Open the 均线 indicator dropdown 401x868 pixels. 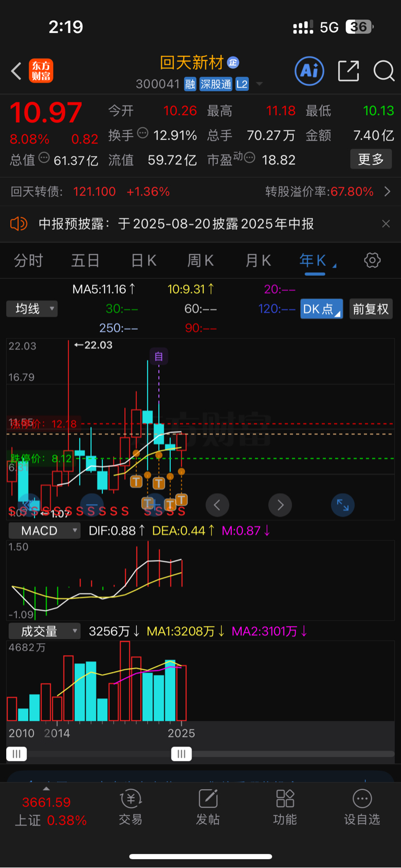(x=32, y=309)
